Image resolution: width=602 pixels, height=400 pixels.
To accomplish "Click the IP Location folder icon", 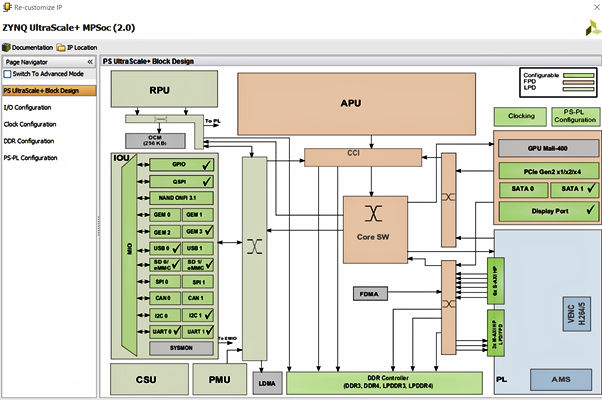I will [x=62, y=47].
